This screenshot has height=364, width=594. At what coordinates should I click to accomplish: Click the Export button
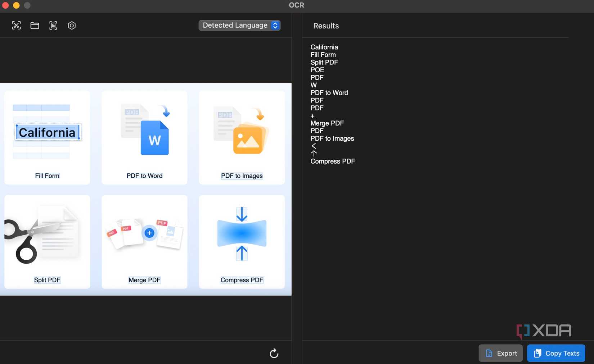coord(500,353)
